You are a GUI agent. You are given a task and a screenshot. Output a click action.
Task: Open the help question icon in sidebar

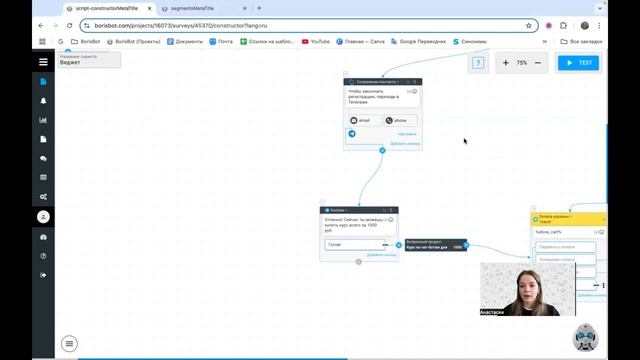[43, 256]
